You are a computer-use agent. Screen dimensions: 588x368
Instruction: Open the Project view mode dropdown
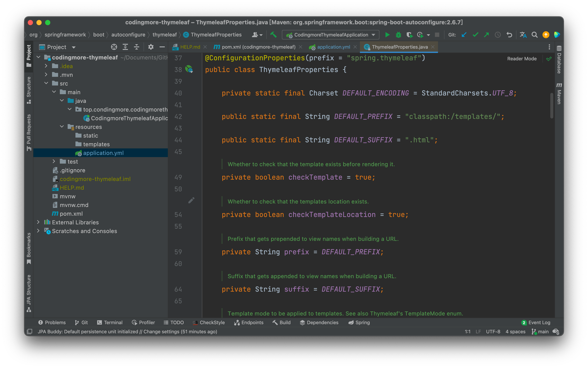click(x=73, y=47)
